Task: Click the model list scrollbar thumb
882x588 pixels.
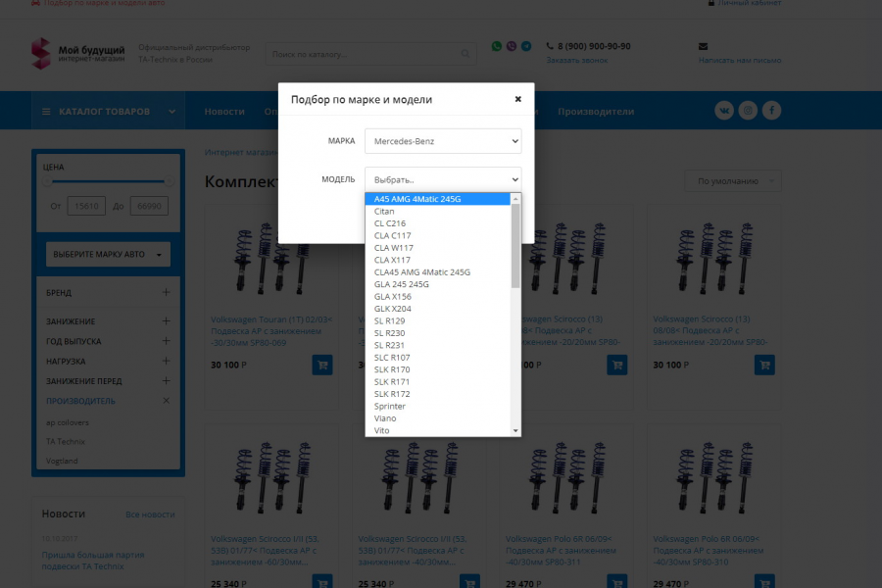Action: point(515,246)
